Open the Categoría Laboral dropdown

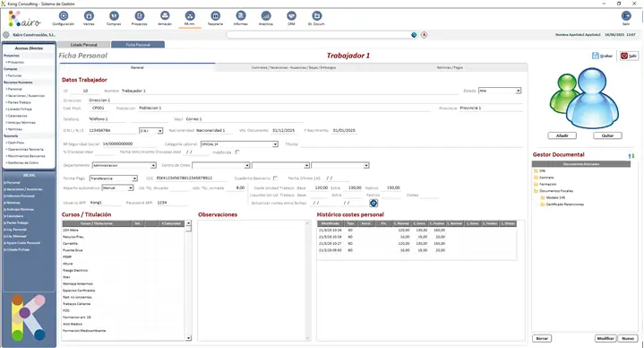coord(239,144)
